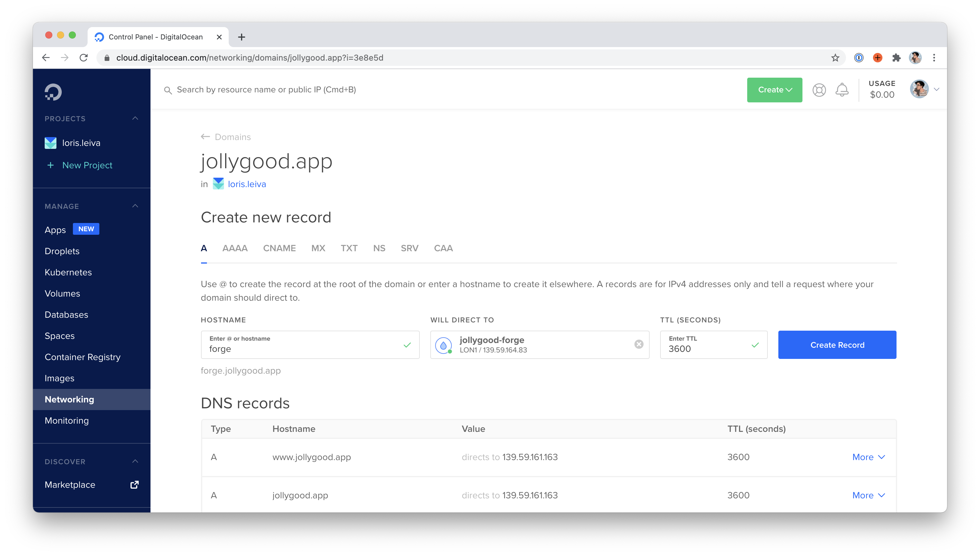Collapse the Manage section
The height and width of the screenshot is (556, 980).
coord(135,206)
